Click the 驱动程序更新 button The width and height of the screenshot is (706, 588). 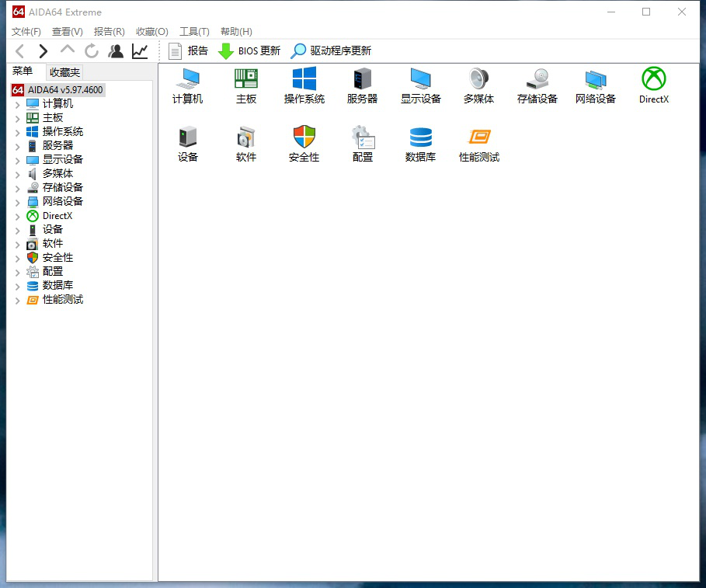pos(331,50)
